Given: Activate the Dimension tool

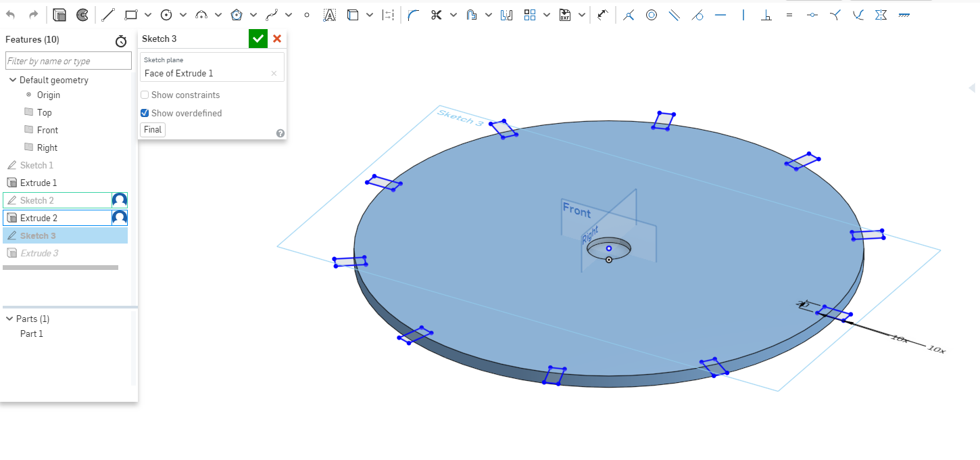Looking at the screenshot, I should 603,14.
